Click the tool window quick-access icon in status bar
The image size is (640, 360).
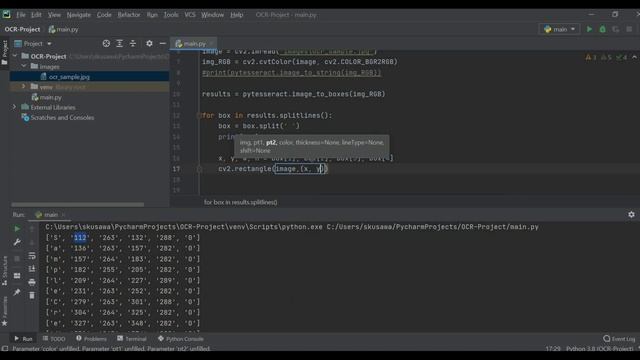5,349
